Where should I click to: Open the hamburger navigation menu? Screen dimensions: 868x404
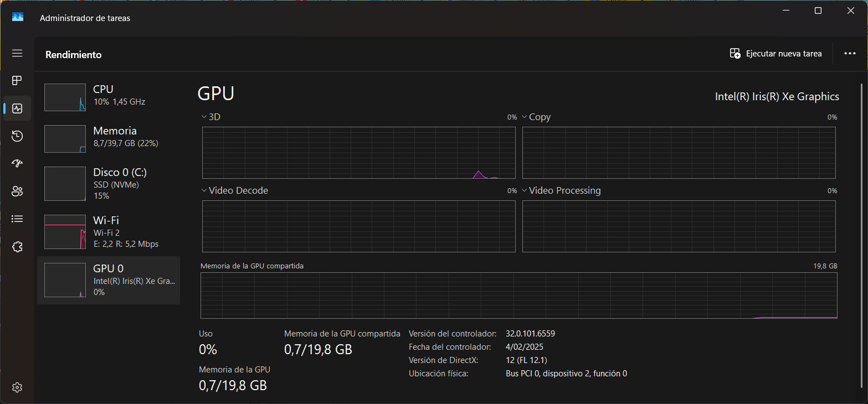point(17,53)
